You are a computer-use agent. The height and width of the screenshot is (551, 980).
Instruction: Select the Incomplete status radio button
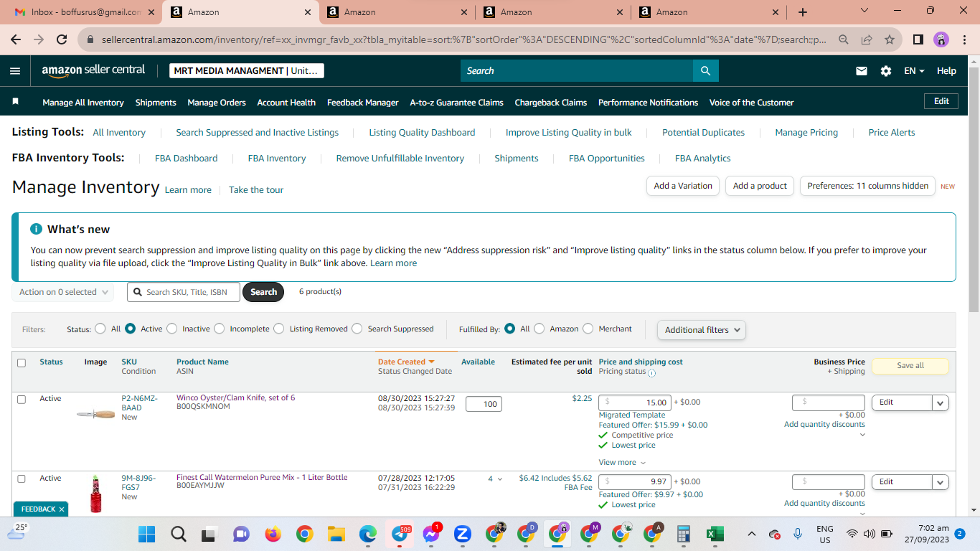point(219,329)
